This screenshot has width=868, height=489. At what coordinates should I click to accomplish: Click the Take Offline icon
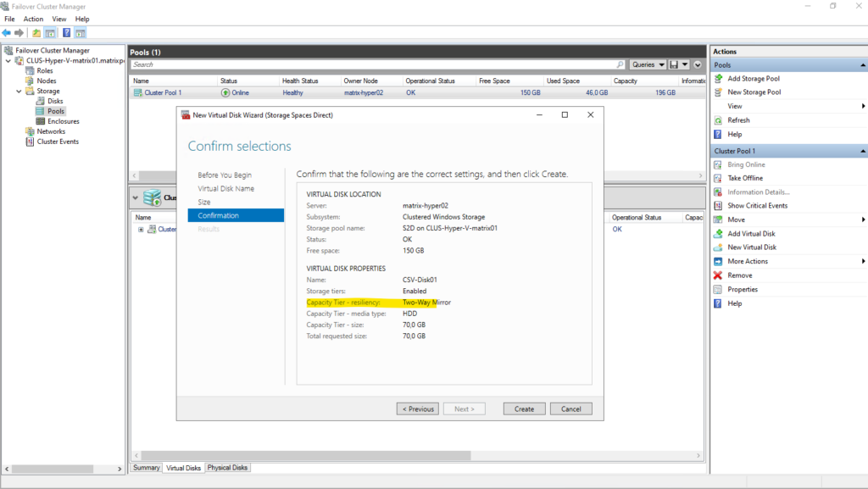coord(718,178)
